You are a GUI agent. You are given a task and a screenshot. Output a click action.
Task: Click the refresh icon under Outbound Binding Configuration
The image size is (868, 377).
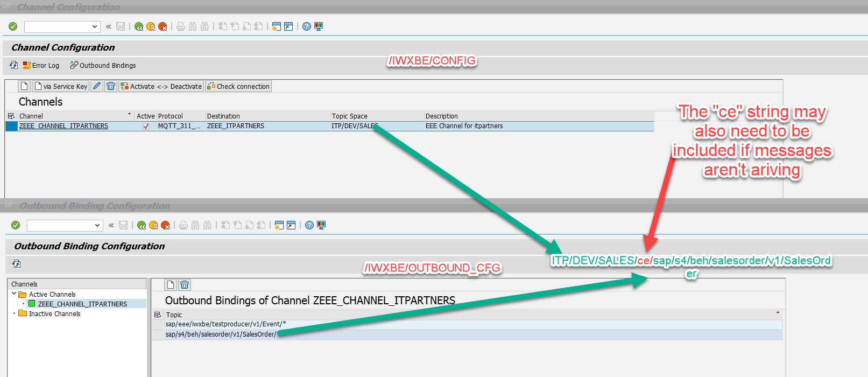(17, 263)
